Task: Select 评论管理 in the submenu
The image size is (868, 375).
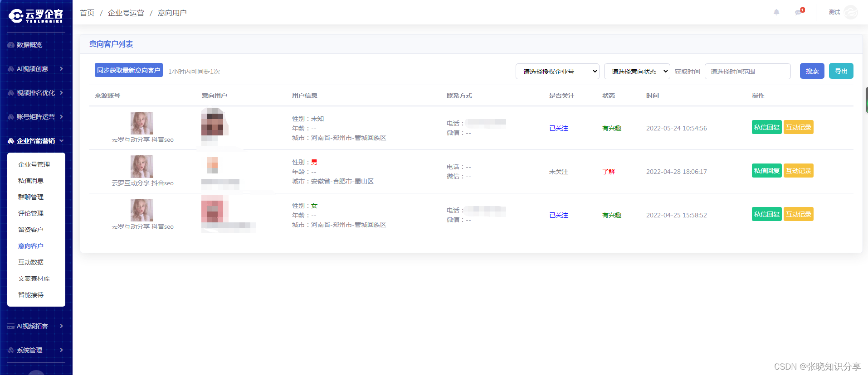Action: [31, 213]
